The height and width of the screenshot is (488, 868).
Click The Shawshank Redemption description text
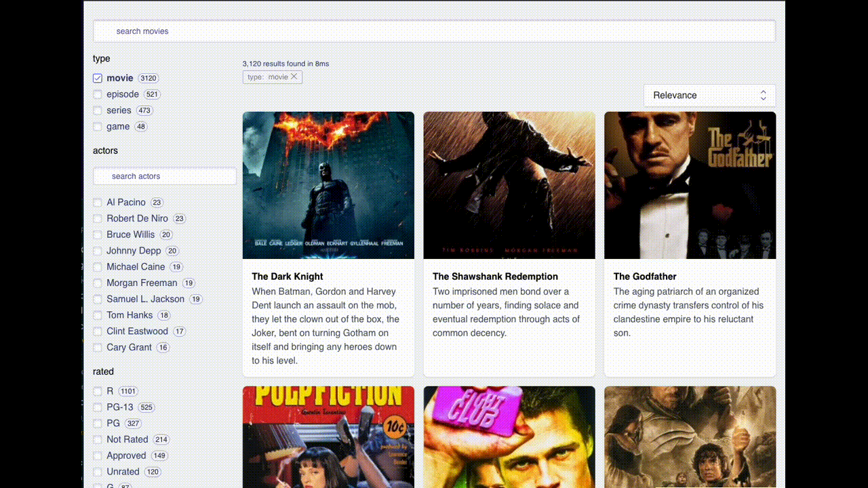tap(507, 312)
